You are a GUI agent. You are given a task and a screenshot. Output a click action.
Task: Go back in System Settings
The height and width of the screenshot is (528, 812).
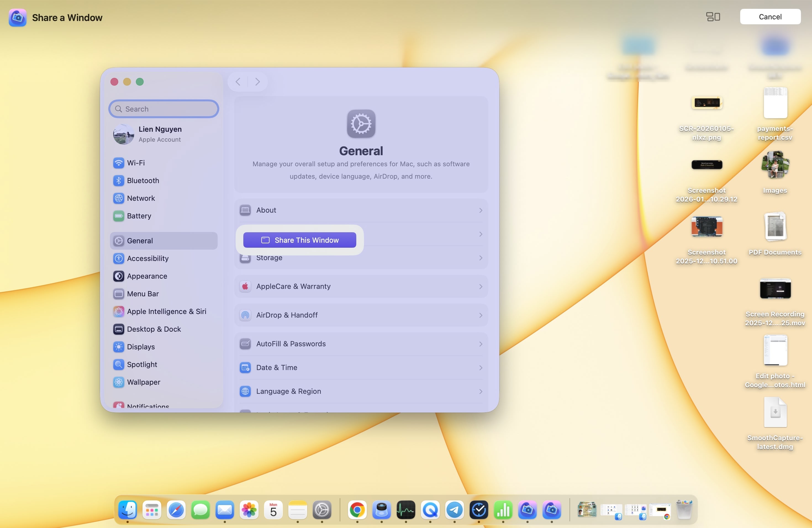pyautogui.click(x=238, y=82)
